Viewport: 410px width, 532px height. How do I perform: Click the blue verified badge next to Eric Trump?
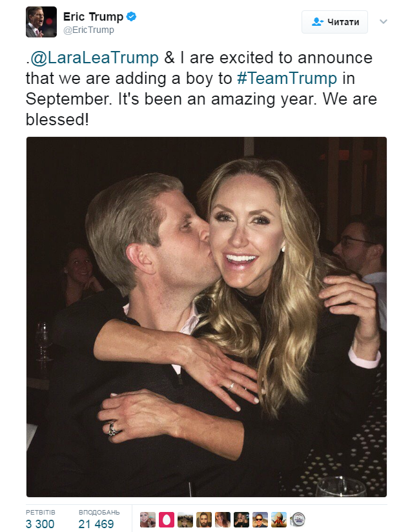coord(131,16)
